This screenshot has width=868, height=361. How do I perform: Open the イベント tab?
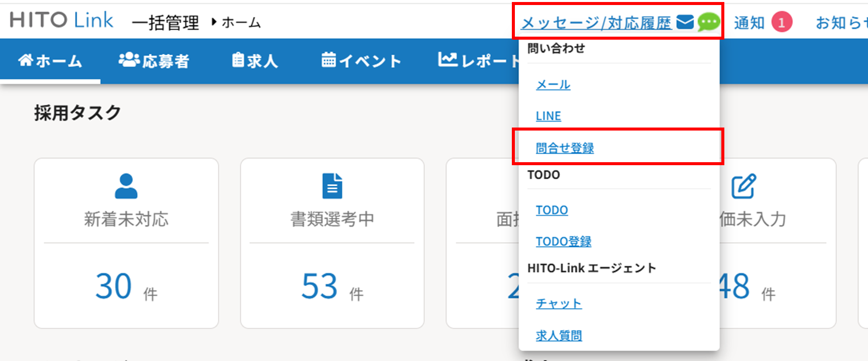[361, 61]
